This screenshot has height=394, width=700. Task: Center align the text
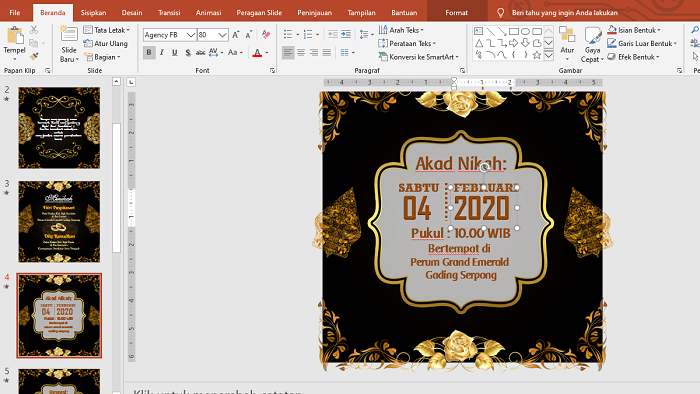click(301, 53)
